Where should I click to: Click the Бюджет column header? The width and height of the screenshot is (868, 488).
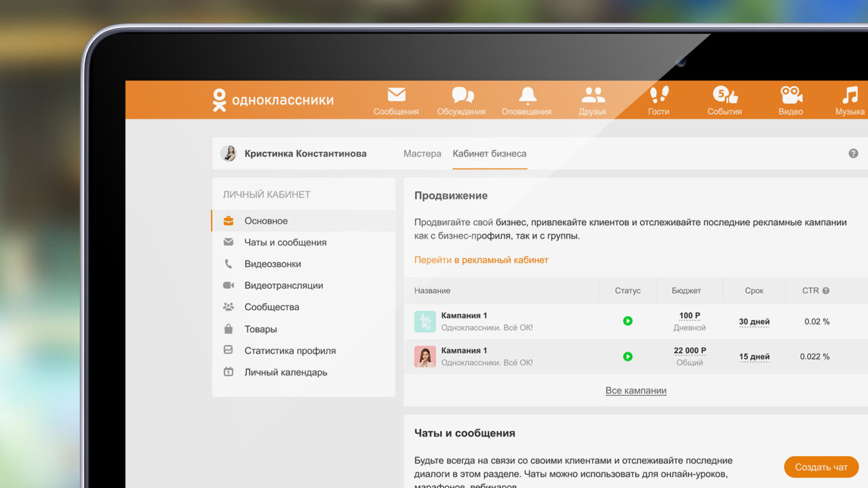tap(686, 291)
